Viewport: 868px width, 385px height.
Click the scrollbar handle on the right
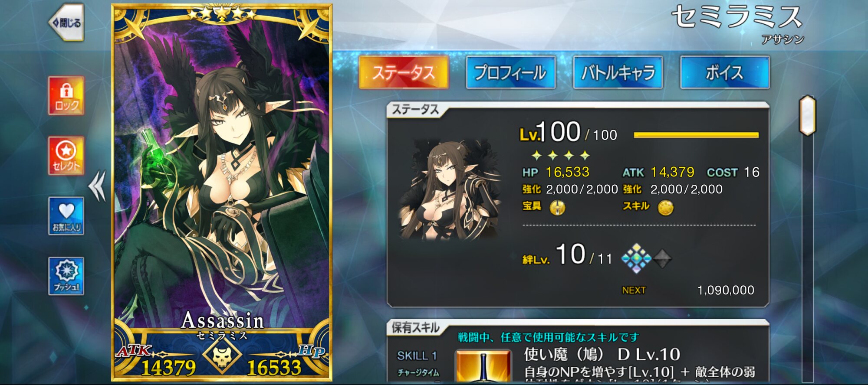(807, 115)
